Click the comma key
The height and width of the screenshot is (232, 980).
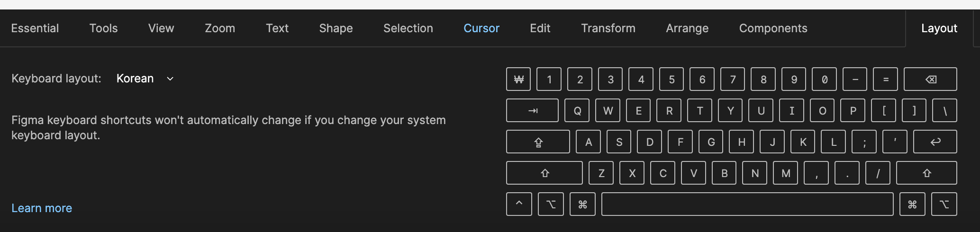coord(817,173)
